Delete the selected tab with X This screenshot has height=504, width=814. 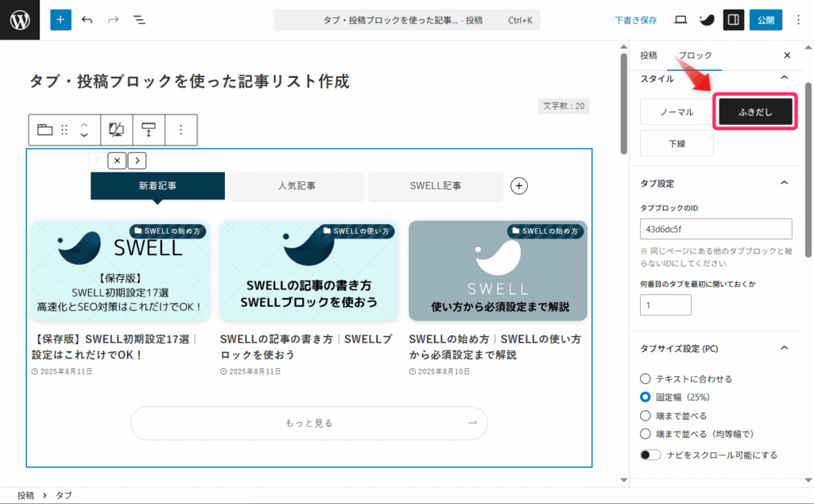(118, 161)
